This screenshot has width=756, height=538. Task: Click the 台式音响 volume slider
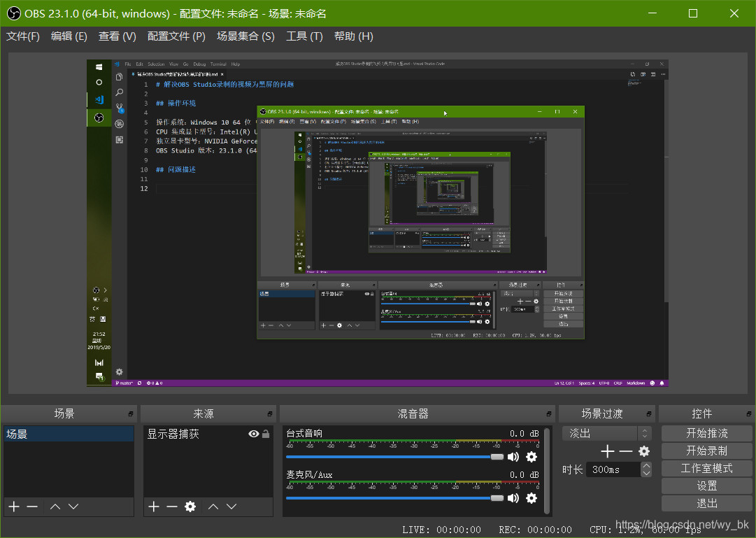[394, 457]
